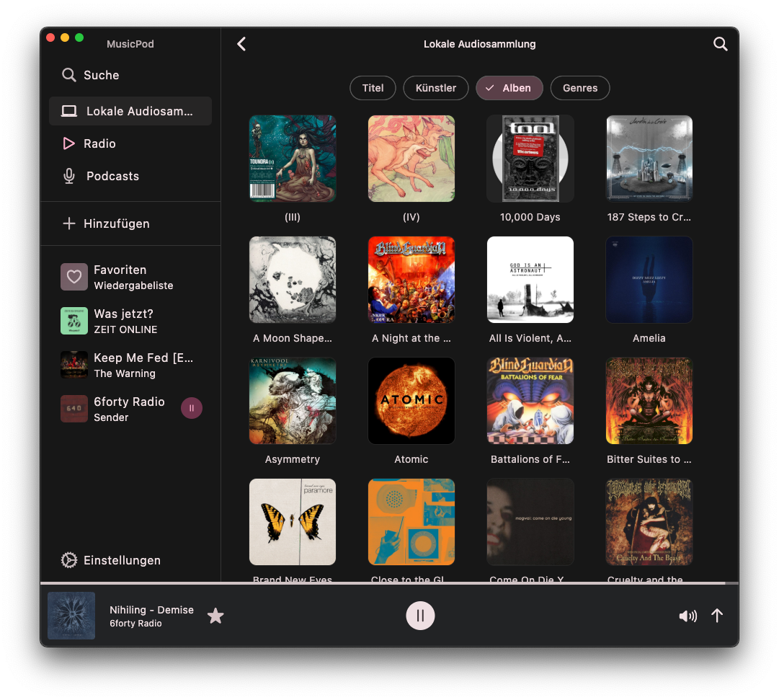Click the Nihiling Demise cover in the player

coord(71,616)
